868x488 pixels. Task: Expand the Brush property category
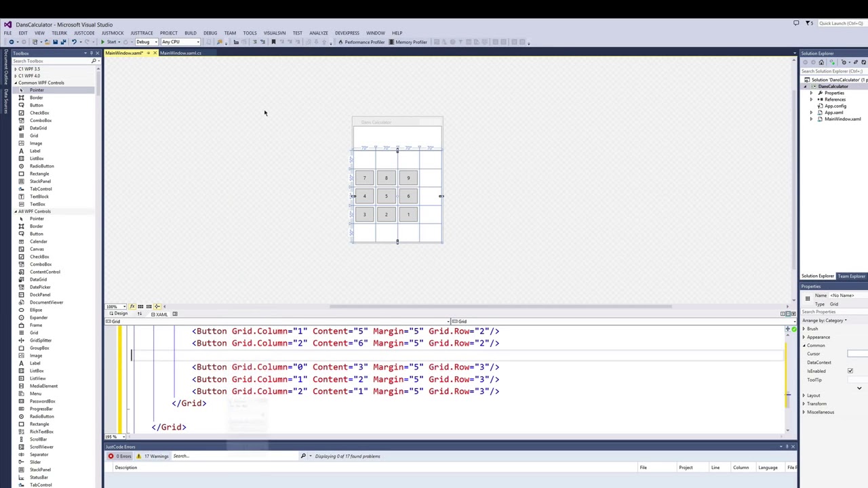804,329
